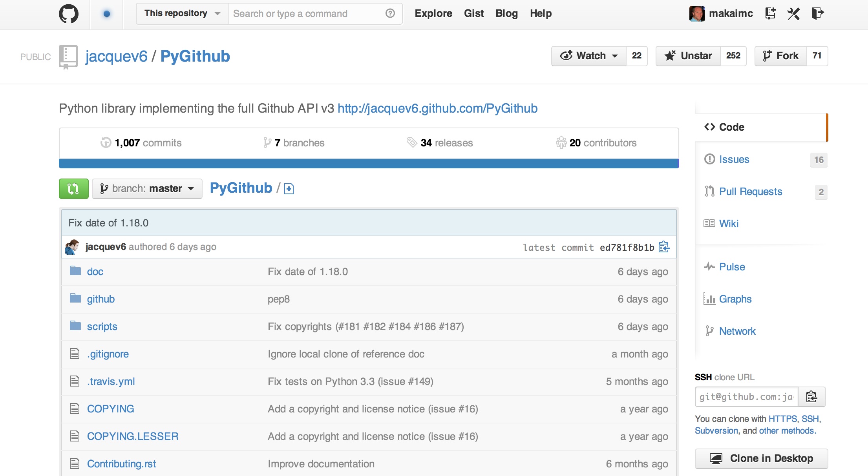View 1,007 commits
868x476 pixels.
[141, 143]
